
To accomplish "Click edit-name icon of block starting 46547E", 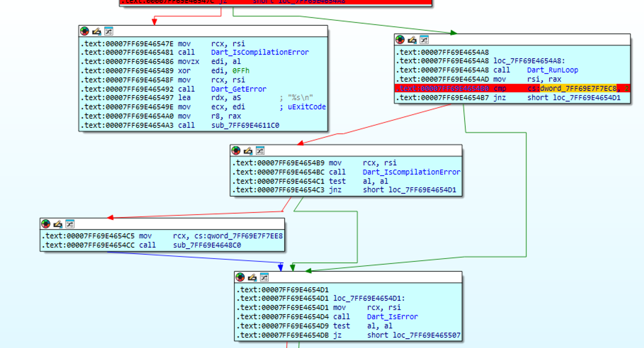I will point(97,31).
